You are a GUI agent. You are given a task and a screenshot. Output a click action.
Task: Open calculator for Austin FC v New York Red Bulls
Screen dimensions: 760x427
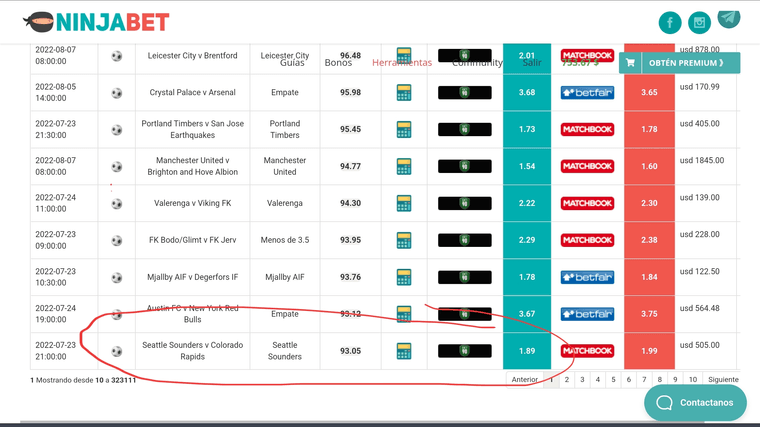(404, 314)
